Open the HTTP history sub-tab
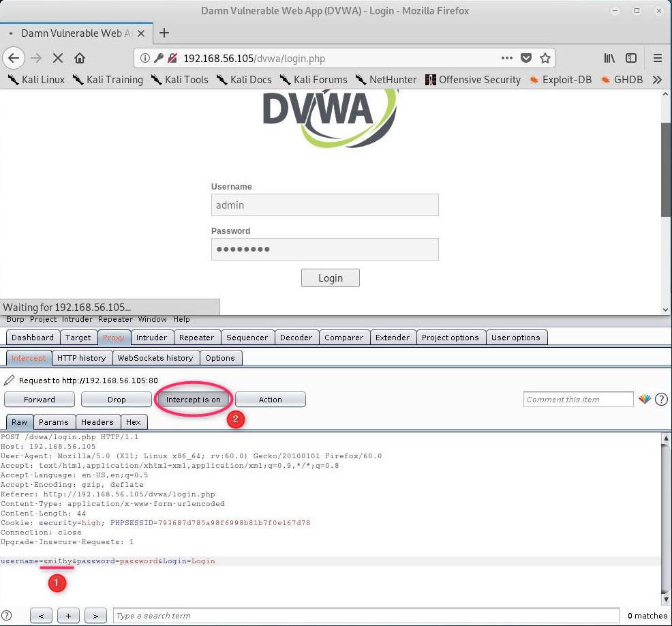 click(81, 358)
